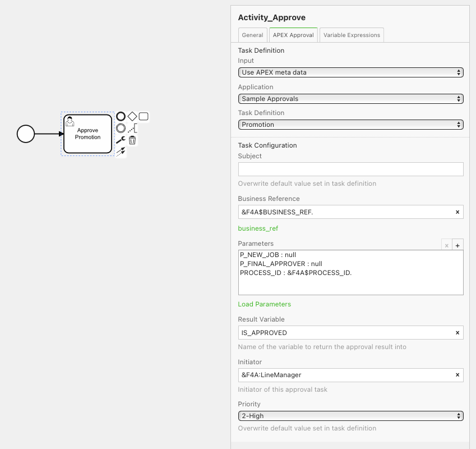The image size is (476, 449).
Task: Clear the Result Variable field with the x
Action: click(457, 333)
